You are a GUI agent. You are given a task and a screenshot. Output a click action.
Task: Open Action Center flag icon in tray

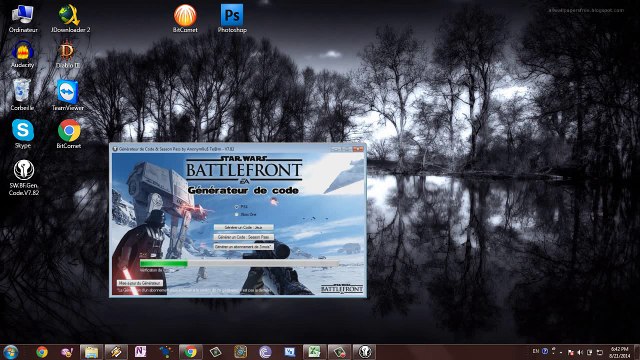point(571,352)
